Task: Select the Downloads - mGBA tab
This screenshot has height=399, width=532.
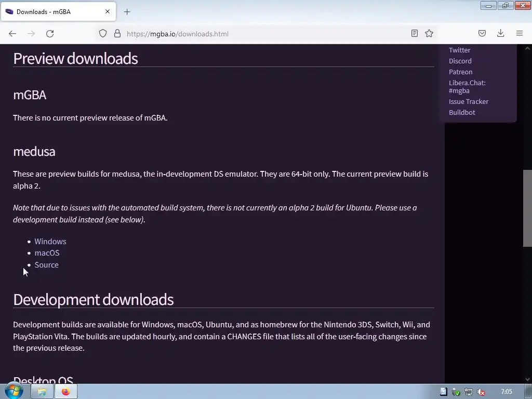Action: (x=58, y=11)
